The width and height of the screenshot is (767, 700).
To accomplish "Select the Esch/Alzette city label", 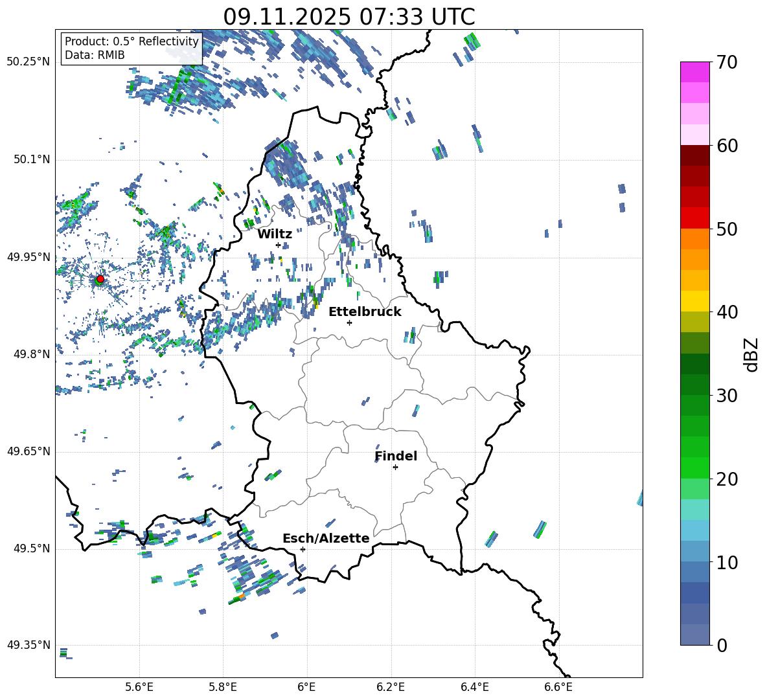I will point(326,538).
